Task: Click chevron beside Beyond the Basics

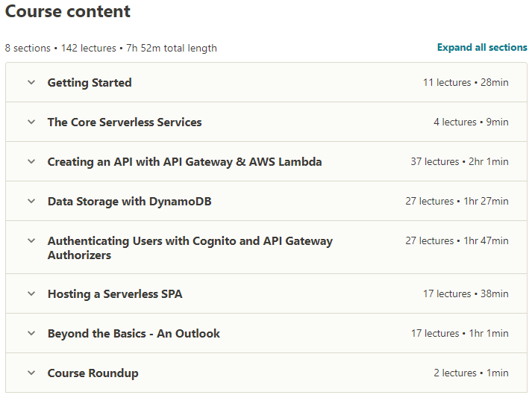Action: pyautogui.click(x=31, y=333)
